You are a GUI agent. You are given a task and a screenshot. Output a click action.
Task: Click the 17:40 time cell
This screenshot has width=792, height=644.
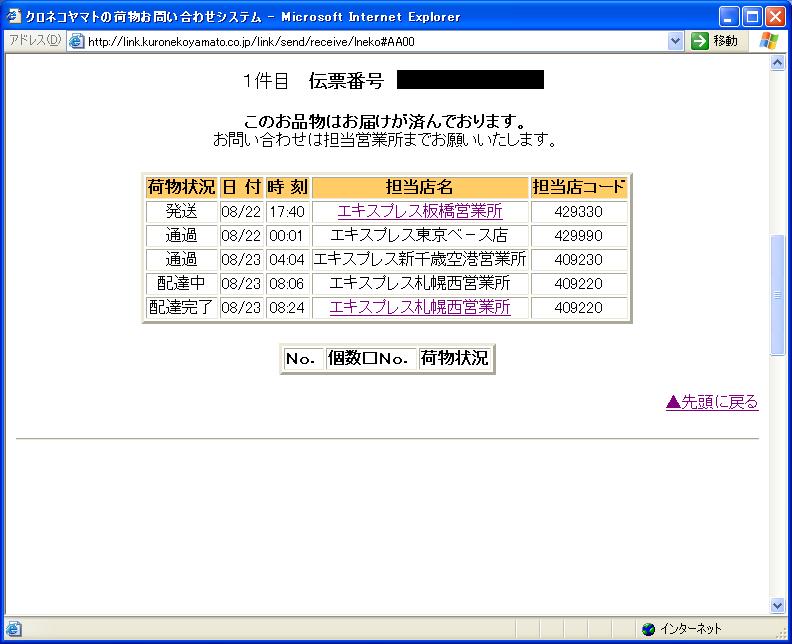point(287,211)
